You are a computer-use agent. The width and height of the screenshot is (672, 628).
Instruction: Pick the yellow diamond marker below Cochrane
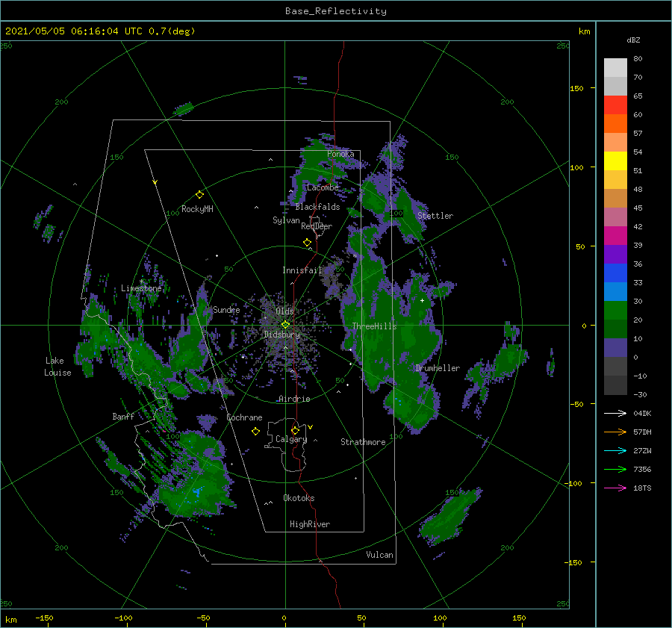pos(255,432)
